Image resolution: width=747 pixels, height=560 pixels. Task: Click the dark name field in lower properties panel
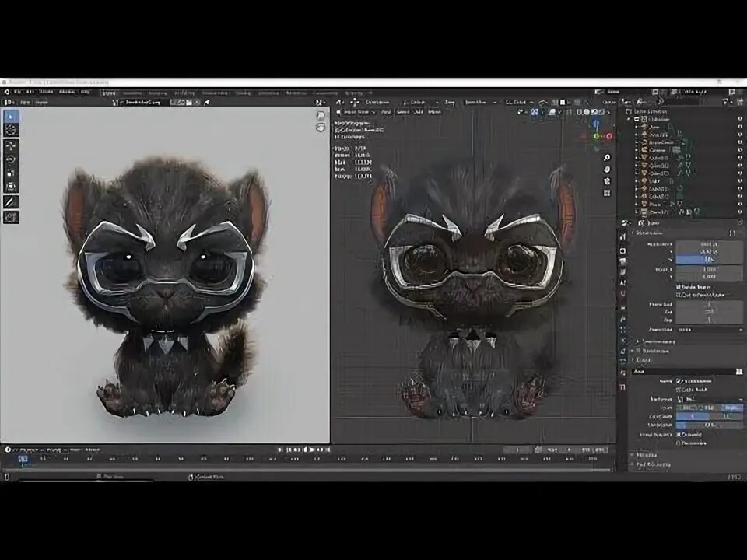682,372
